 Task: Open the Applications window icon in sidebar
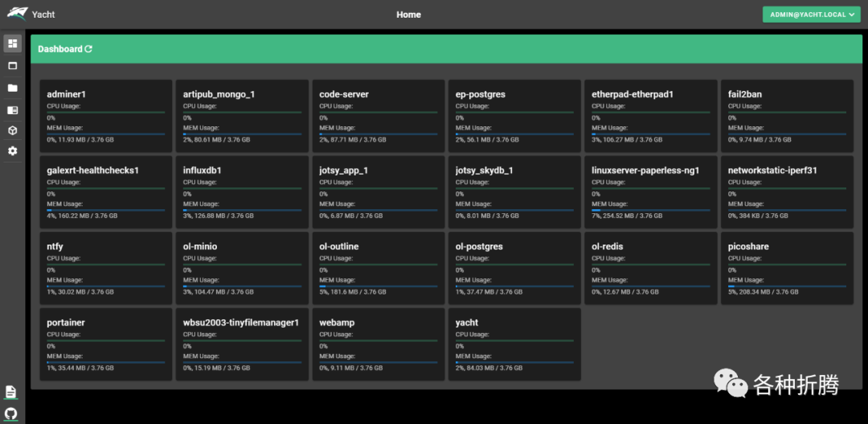click(x=13, y=66)
